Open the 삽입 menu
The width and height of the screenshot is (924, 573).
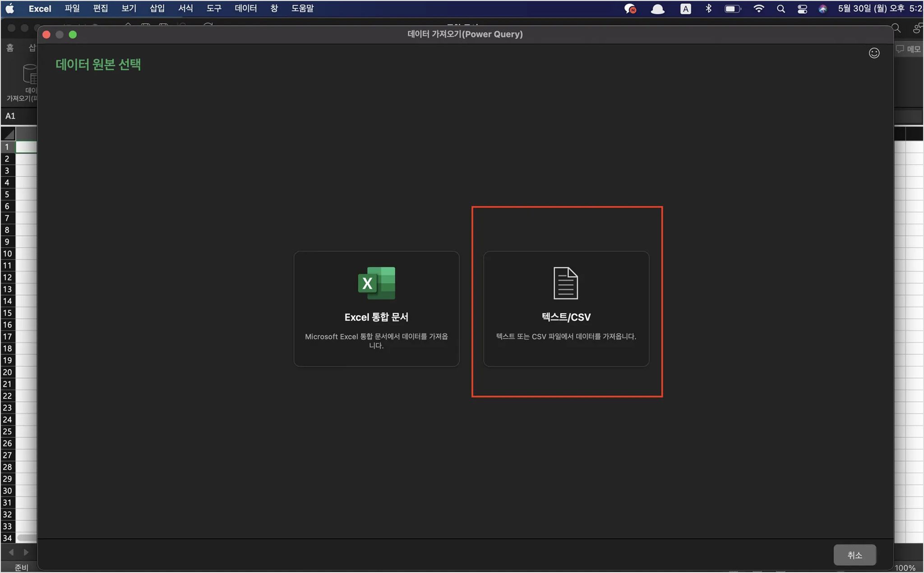157,9
